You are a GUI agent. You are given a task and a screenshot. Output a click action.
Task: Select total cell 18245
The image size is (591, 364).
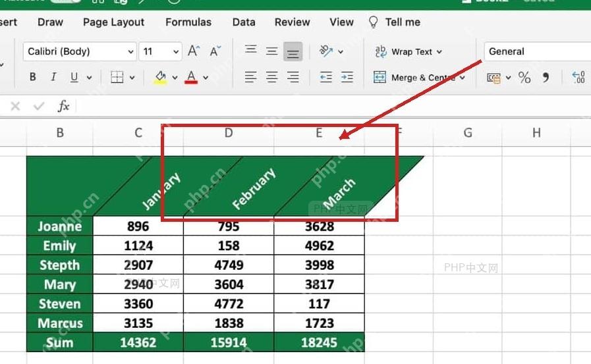tap(320, 342)
